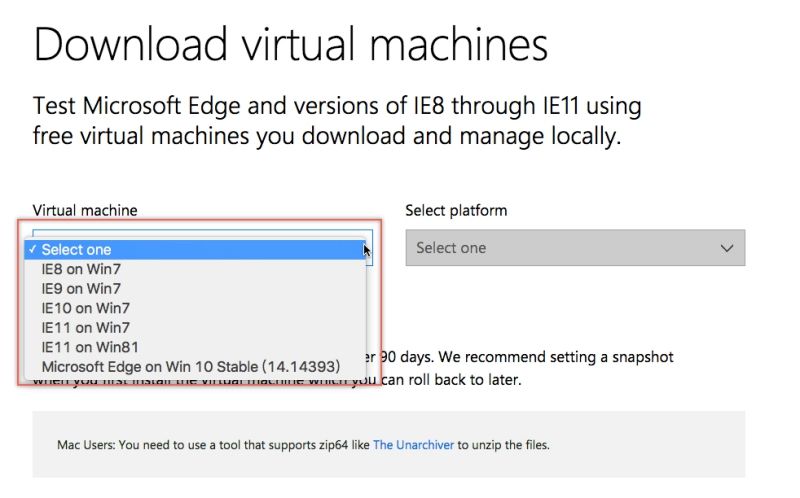
Task: Click the Mac Users zip64 notice box
Action: pos(388,444)
